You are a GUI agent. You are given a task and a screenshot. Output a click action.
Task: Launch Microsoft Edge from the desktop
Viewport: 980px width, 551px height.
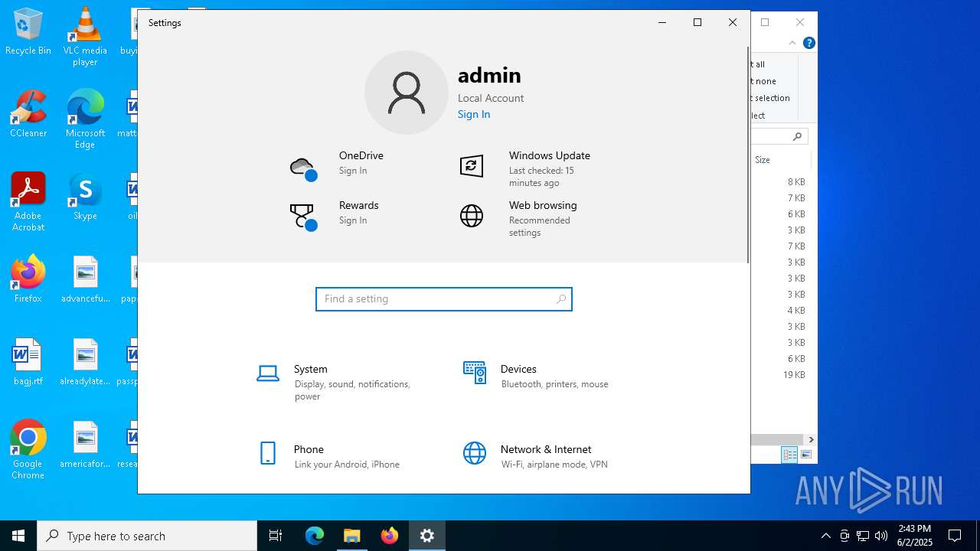click(x=85, y=119)
